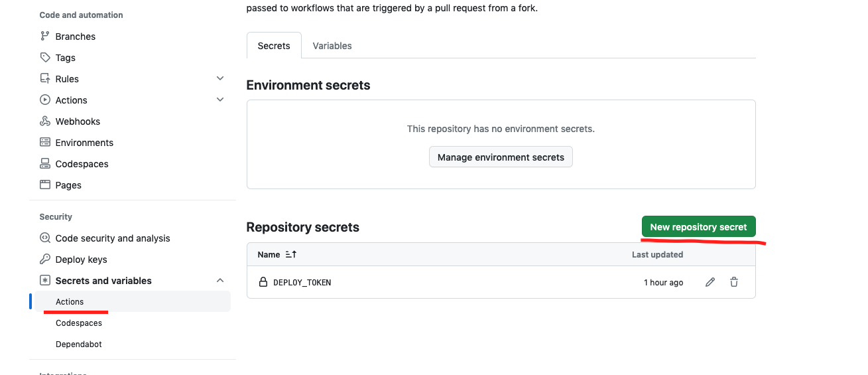Click Manage environment secrets button

(x=501, y=157)
